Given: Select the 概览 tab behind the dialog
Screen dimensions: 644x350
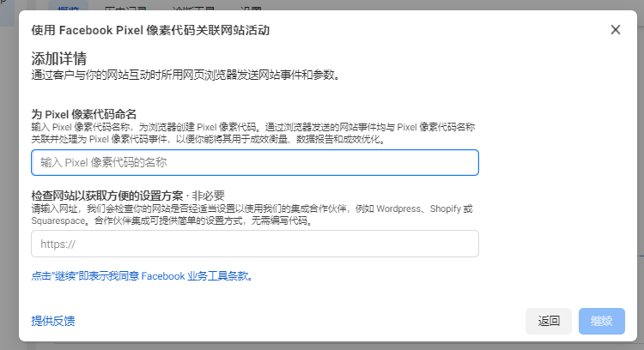Looking at the screenshot, I should pos(69,9).
